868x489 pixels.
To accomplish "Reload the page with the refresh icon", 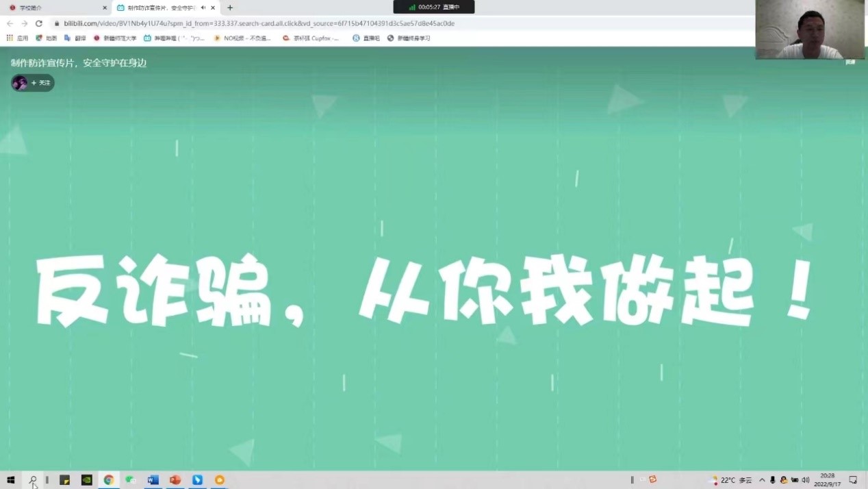I will pyautogui.click(x=39, y=23).
